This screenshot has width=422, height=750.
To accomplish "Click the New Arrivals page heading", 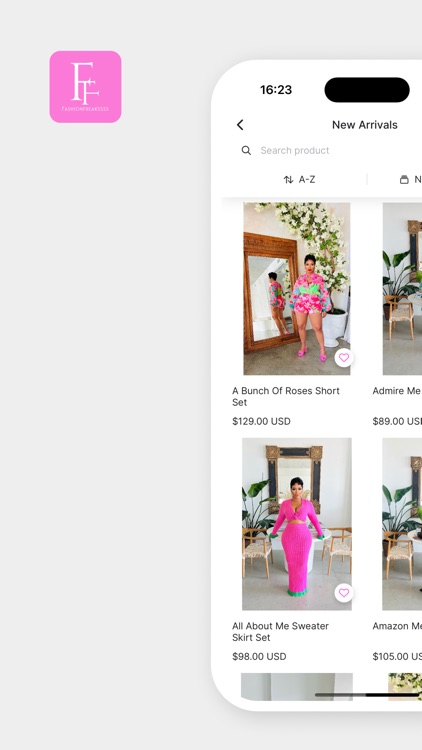I will [x=365, y=125].
